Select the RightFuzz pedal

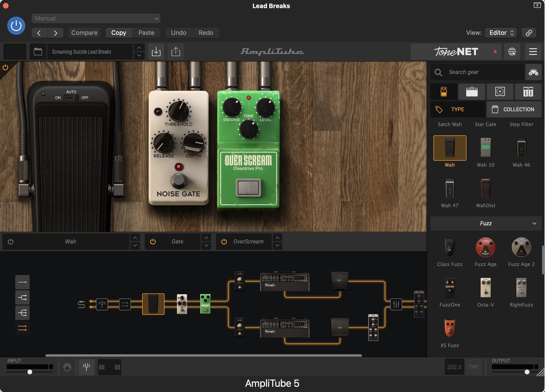coord(521,288)
